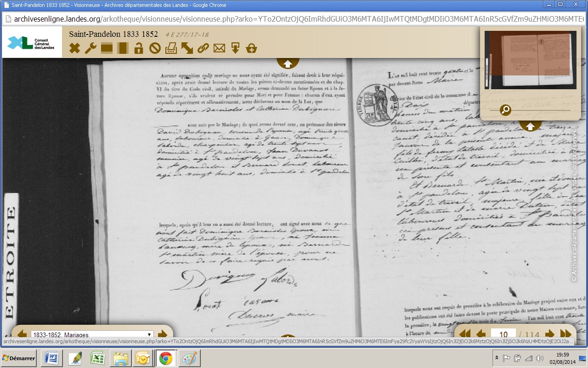This screenshot has width=588, height=368.
Task: Click the zoom slider magnifier handle
Action: [505, 110]
